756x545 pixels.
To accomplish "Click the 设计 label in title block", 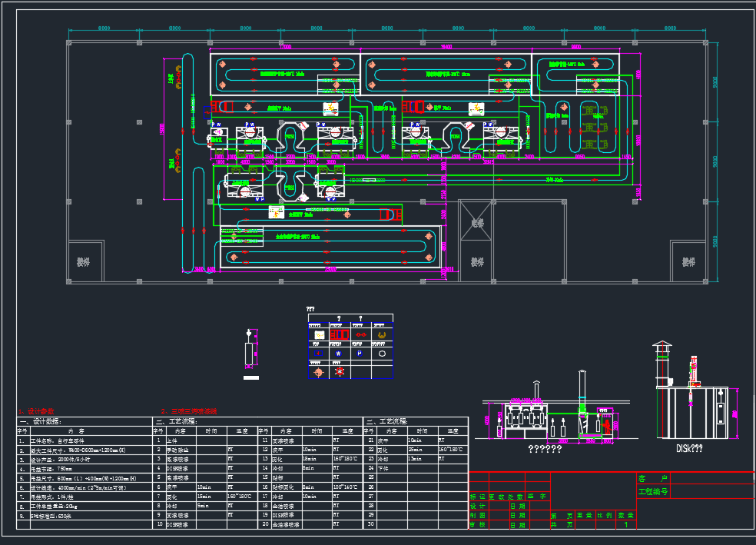I will click(x=478, y=507).
